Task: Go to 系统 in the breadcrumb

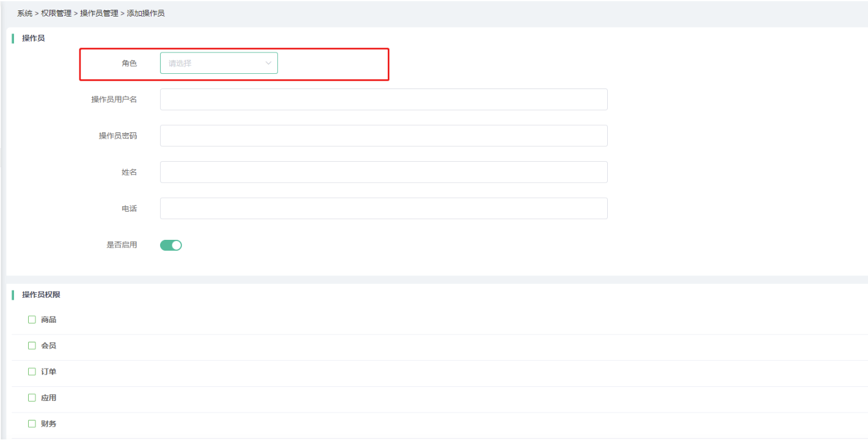Action: point(24,13)
